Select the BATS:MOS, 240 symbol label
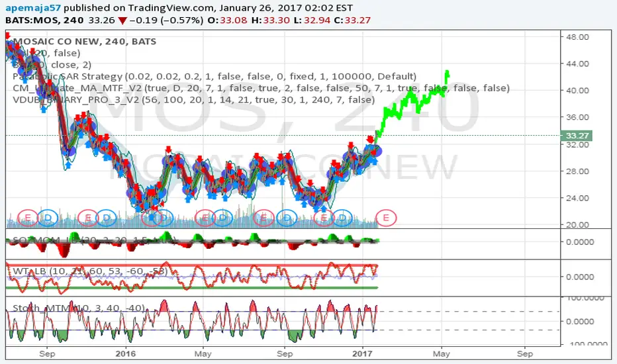The image size is (617, 364). click(44, 20)
